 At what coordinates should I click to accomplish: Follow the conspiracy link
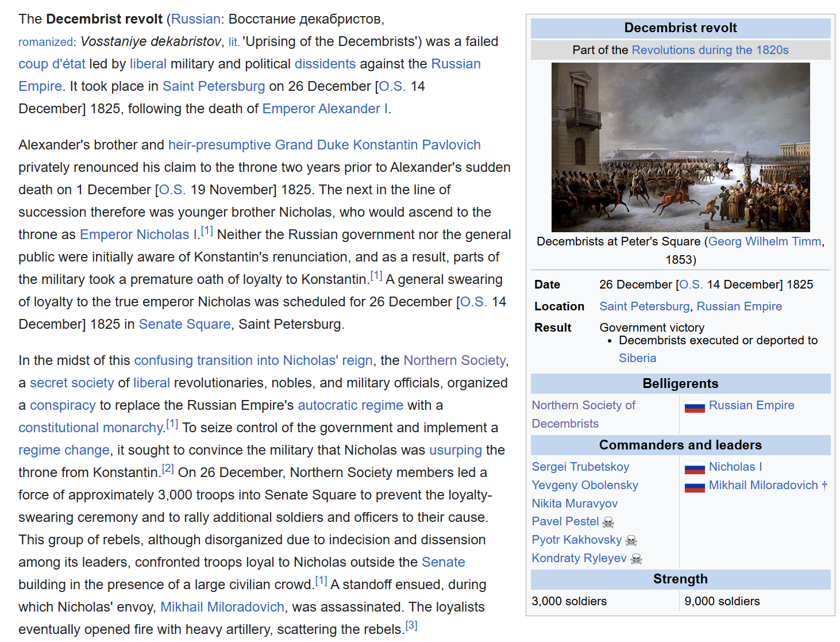pos(63,405)
